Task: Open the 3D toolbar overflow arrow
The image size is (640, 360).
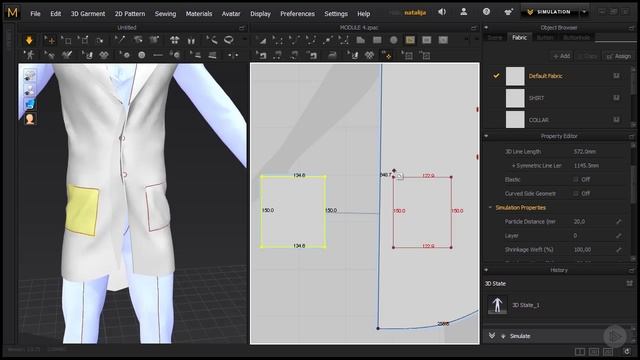Action: coord(244,40)
